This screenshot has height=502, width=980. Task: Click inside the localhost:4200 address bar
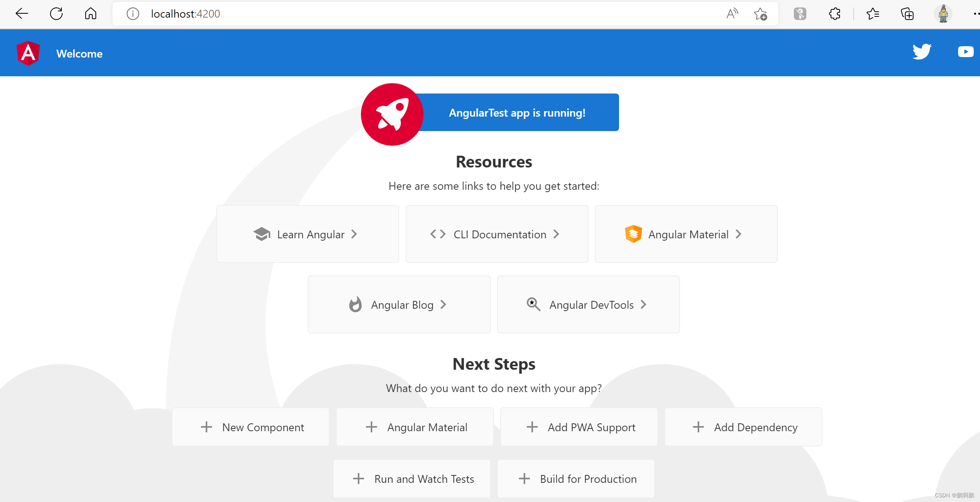tap(274, 14)
